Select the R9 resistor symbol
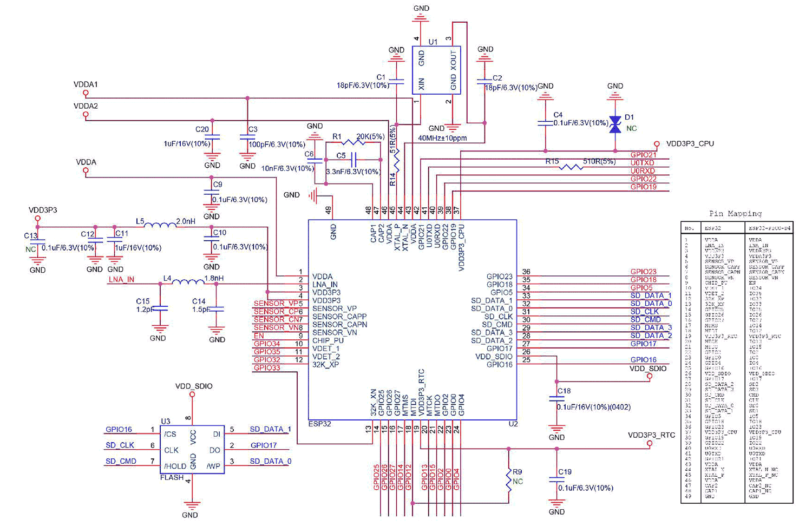Viewport: 812px width, 526px height. [509, 479]
